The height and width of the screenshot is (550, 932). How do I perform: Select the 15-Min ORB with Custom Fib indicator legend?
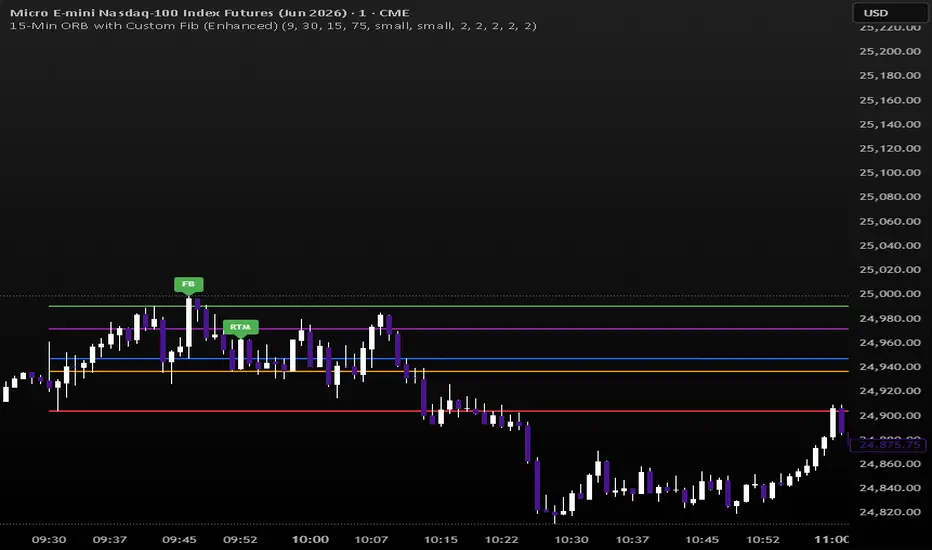[273, 26]
